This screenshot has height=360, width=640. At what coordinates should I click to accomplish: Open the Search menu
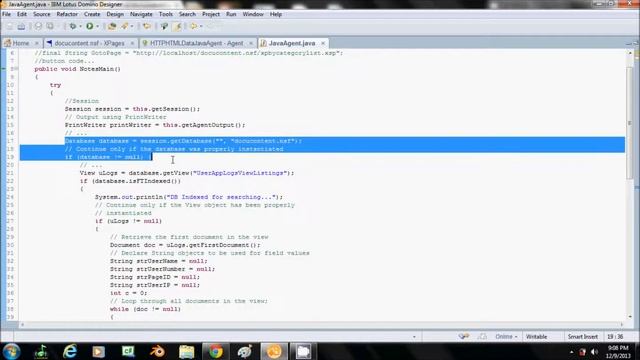pyautogui.click(x=187, y=14)
